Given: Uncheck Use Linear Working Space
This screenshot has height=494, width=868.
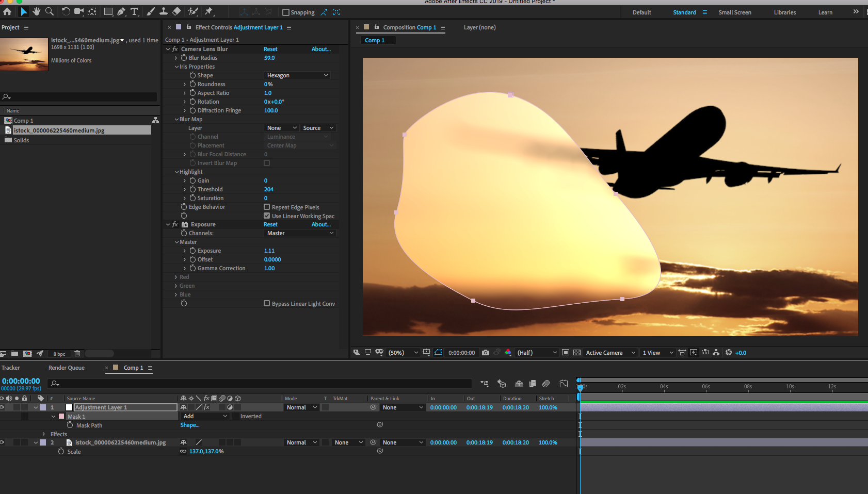Looking at the screenshot, I should click(x=267, y=216).
